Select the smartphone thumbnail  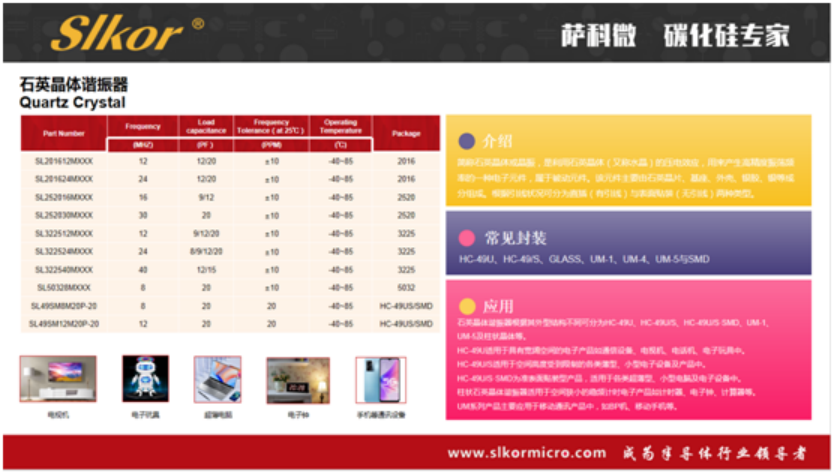tap(381, 380)
